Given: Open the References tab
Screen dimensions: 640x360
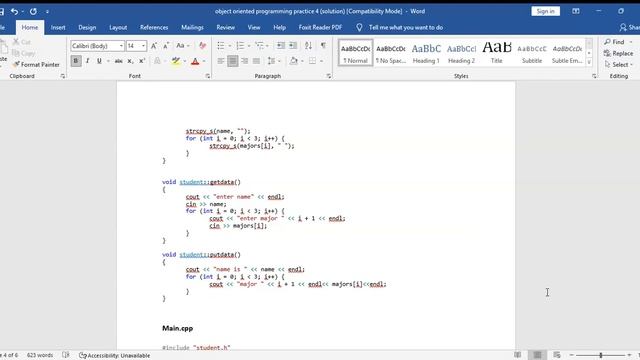Looking at the screenshot, I should tap(154, 27).
